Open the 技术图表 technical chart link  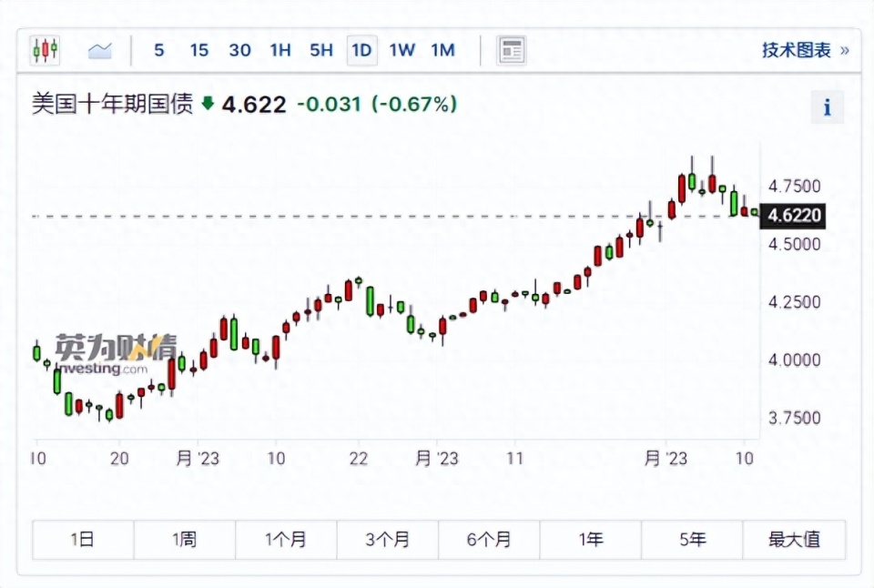(x=805, y=50)
